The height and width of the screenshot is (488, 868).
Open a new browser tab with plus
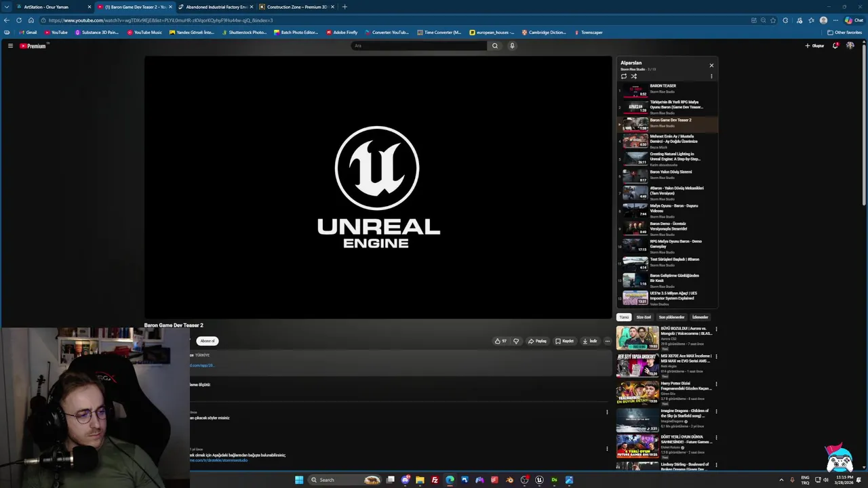click(344, 7)
